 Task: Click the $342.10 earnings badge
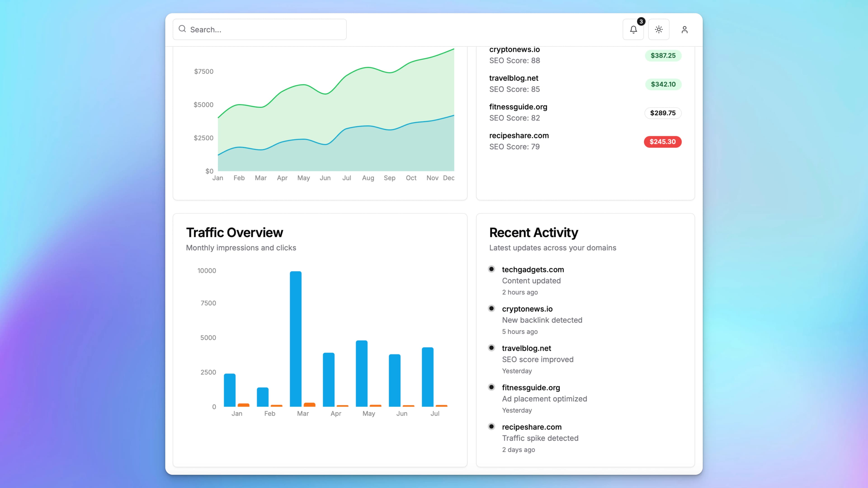(663, 84)
